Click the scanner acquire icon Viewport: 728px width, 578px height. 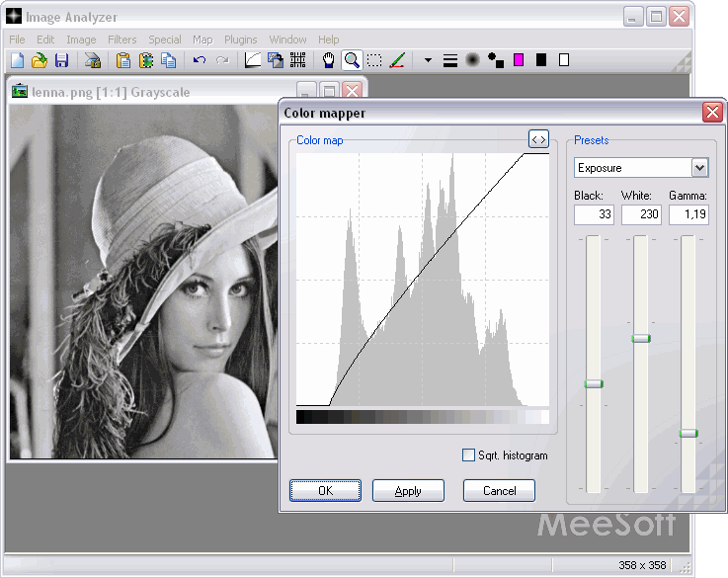tap(93, 60)
